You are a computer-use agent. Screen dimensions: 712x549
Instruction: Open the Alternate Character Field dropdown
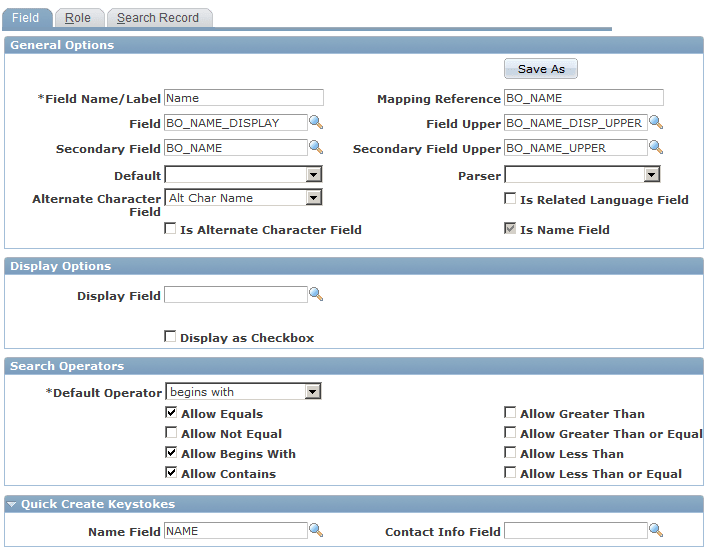(x=243, y=198)
